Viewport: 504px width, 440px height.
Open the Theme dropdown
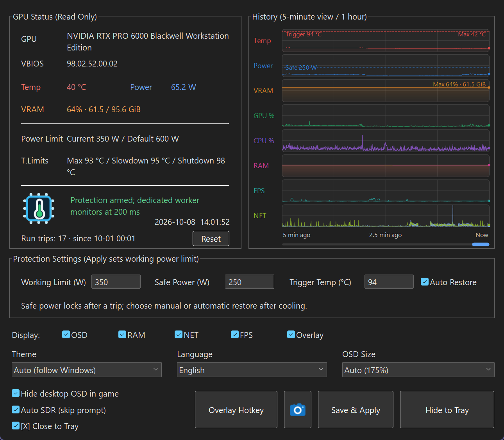pos(87,370)
